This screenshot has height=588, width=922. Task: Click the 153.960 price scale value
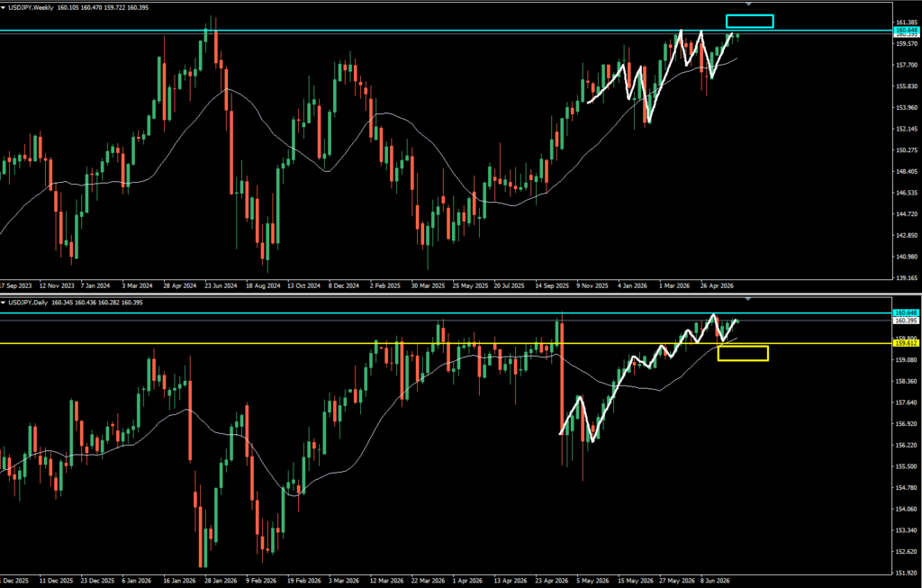coord(906,107)
